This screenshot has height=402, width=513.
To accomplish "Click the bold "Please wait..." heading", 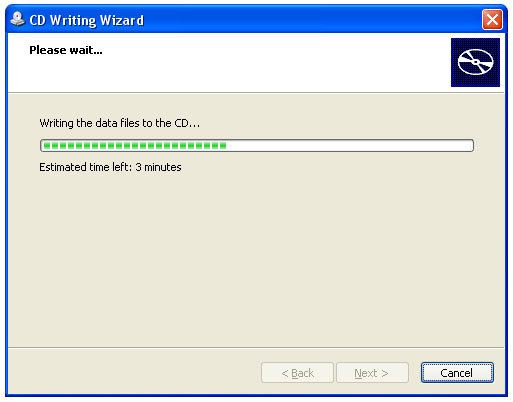I will [66, 50].
